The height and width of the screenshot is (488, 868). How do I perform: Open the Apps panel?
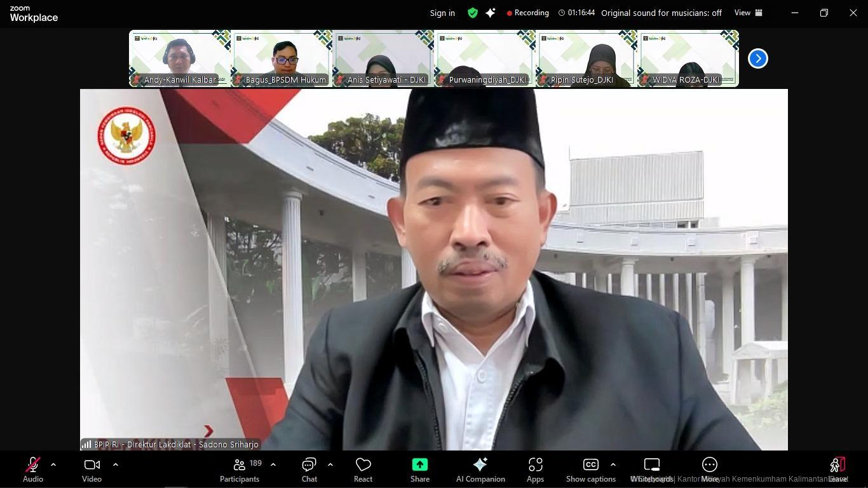[x=535, y=470]
